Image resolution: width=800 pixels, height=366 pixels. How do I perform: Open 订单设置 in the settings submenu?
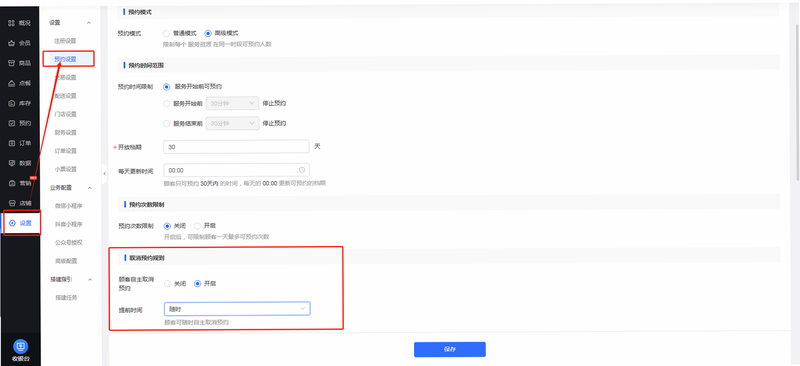[x=65, y=151]
